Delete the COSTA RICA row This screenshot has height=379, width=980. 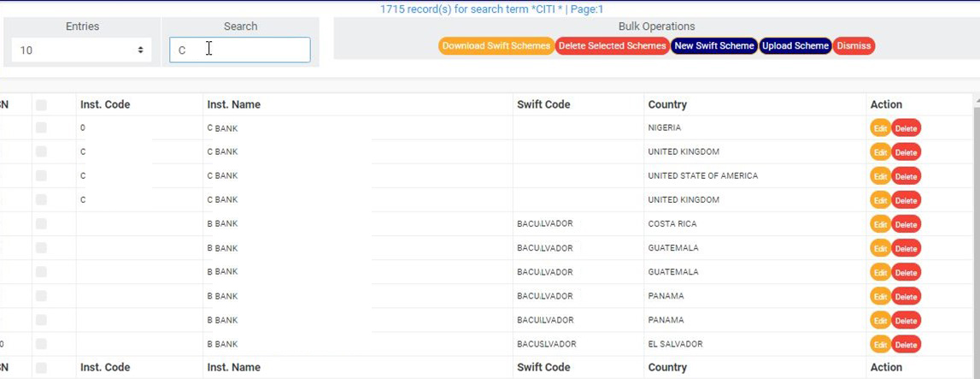coord(906,224)
